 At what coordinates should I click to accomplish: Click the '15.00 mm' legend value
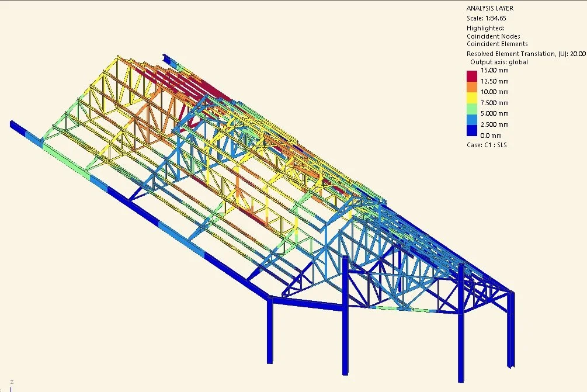pyautogui.click(x=495, y=70)
